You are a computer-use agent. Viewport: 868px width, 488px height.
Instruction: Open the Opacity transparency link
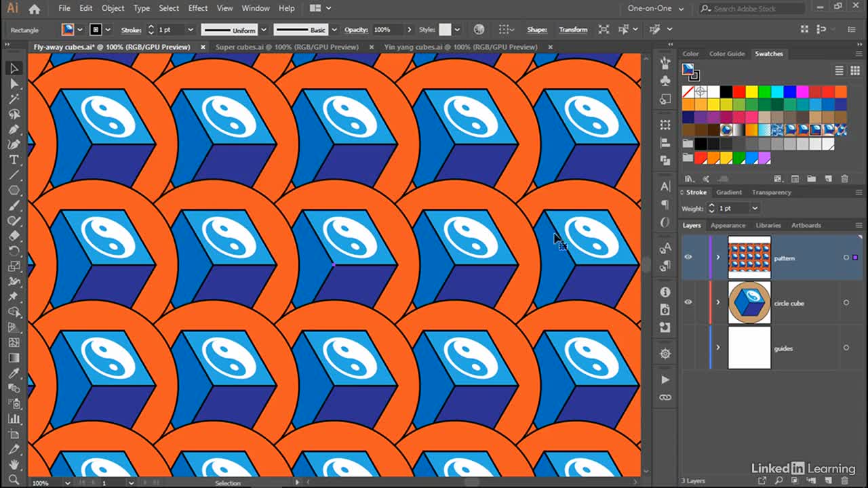click(x=356, y=30)
